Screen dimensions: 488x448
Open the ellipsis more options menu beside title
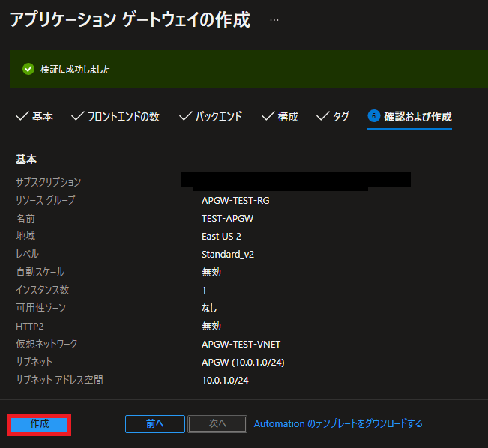click(274, 20)
